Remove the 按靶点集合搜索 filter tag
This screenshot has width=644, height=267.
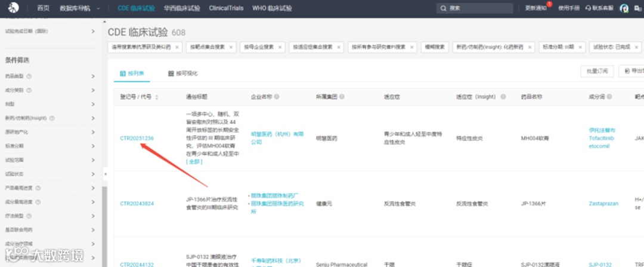(x=231, y=47)
